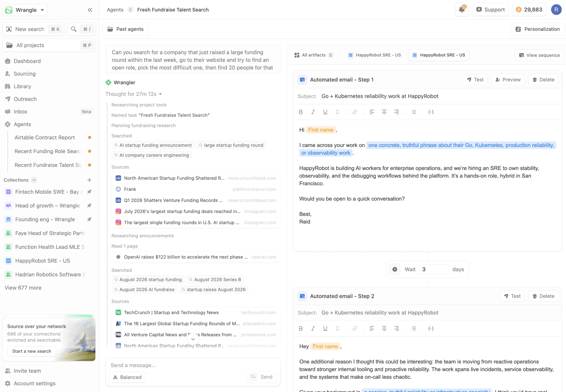
Task: Select All artifacts tab
Action: tap(314, 55)
